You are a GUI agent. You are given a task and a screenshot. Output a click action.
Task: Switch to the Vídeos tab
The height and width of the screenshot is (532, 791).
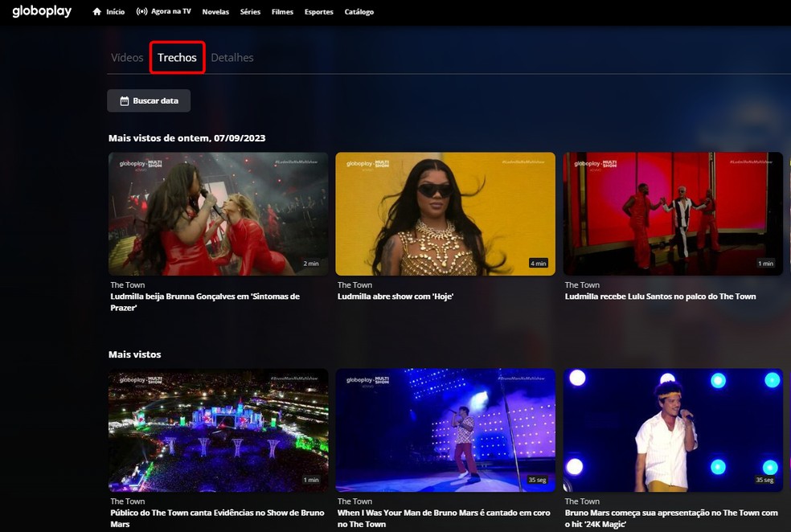click(126, 57)
